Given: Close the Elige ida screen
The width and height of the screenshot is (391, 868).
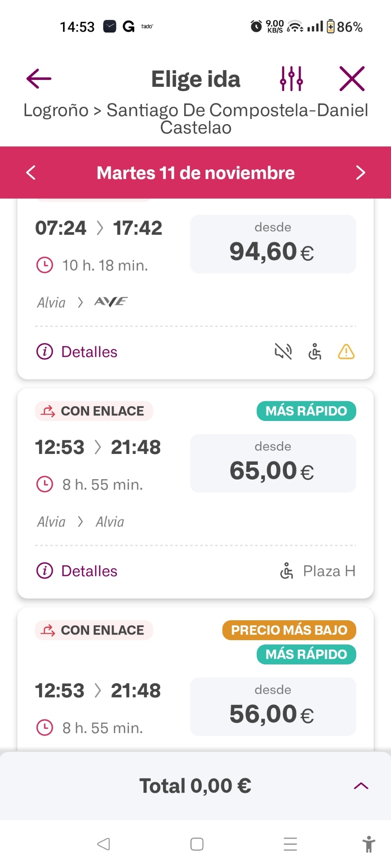Looking at the screenshot, I should 351,79.
